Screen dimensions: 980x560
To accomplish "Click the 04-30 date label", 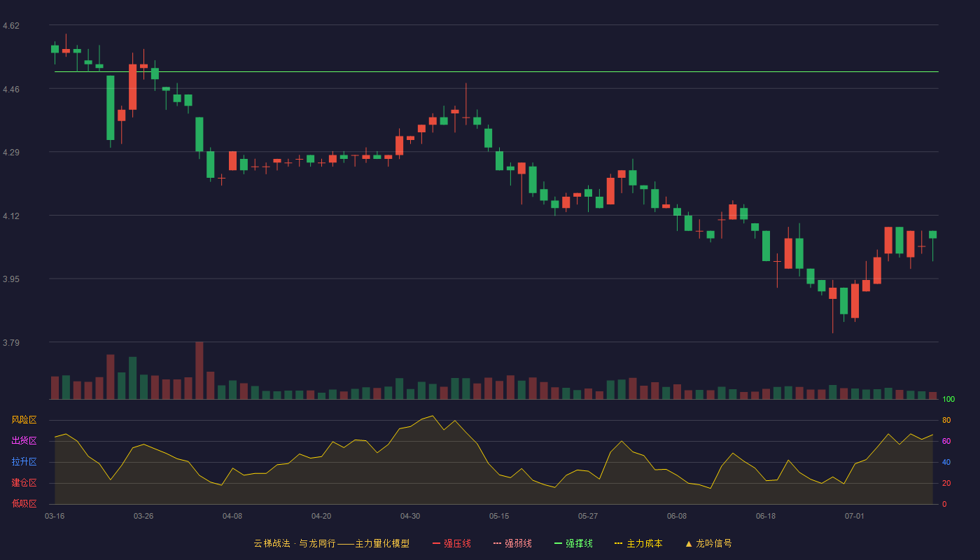I will coord(410,516).
